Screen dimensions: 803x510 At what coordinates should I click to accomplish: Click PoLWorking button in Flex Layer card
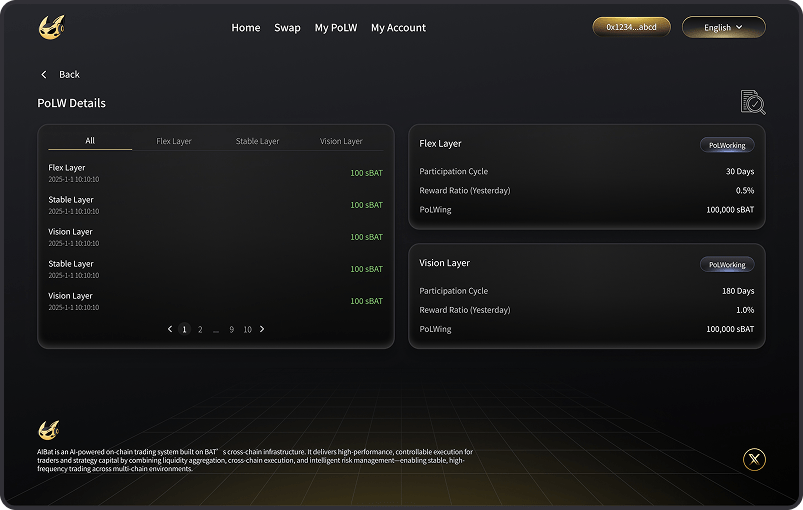pyautogui.click(x=726, y=145)
